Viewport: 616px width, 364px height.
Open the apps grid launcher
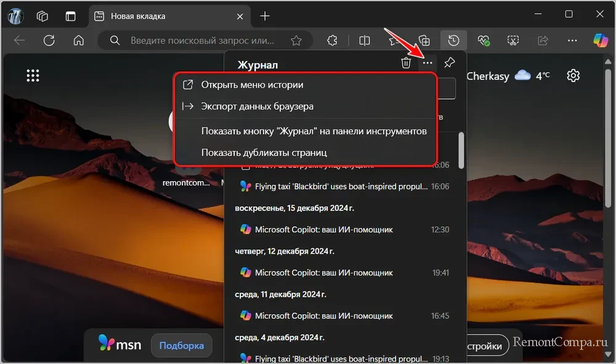pos(33,75)
